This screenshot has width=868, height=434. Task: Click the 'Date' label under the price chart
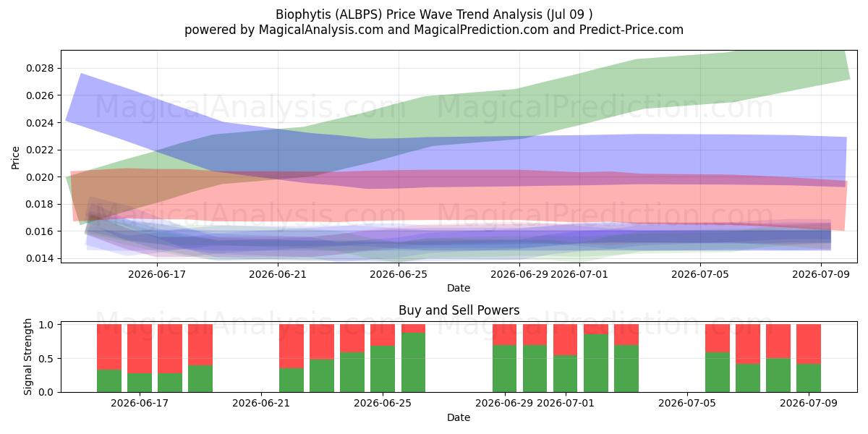459,288
